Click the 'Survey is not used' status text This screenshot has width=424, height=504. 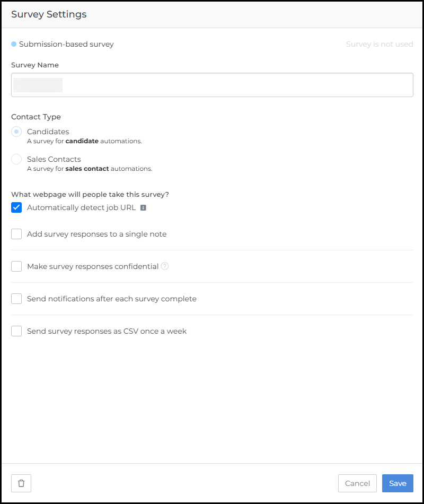click(379, 44)
